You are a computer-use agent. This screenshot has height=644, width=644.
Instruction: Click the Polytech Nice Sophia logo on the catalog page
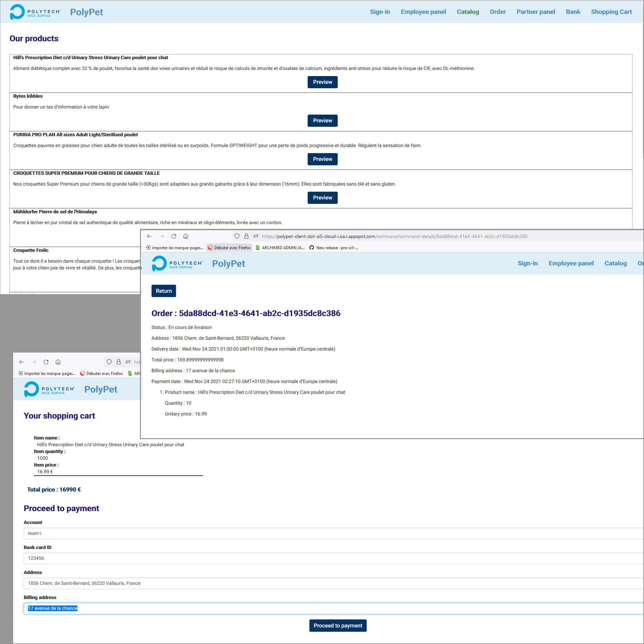pyautogui.click(x=35, y=12)
